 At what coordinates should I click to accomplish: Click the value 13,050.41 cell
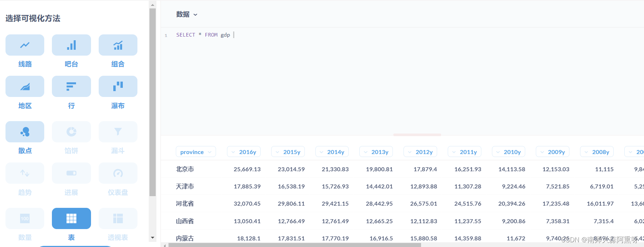point(247,221)
